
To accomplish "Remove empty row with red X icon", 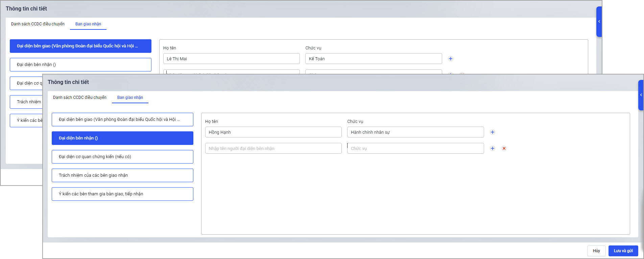I will click(x=504, y=148).
